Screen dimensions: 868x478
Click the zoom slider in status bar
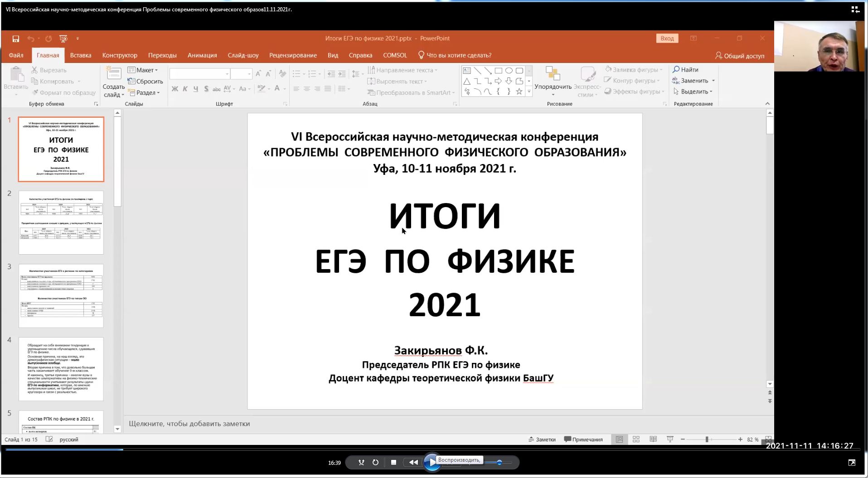[x=707, y=439]
